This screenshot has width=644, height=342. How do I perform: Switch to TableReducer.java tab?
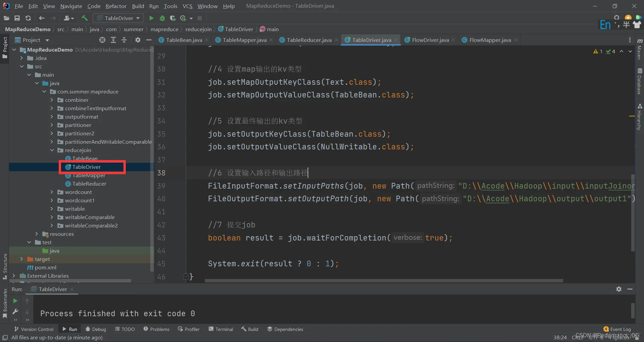[309, 40]
